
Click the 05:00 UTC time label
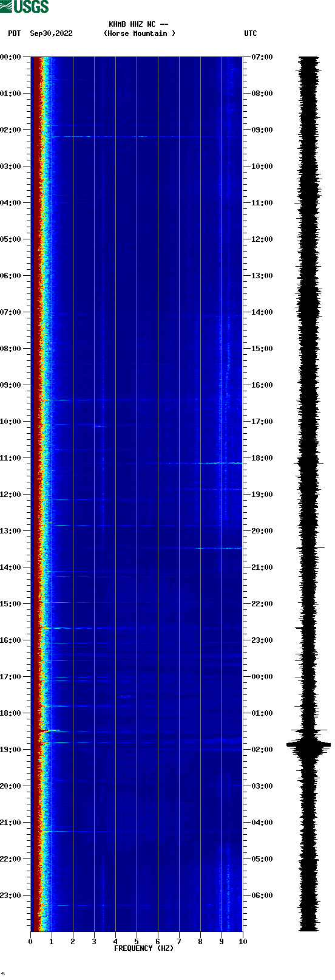pos(262,859)
